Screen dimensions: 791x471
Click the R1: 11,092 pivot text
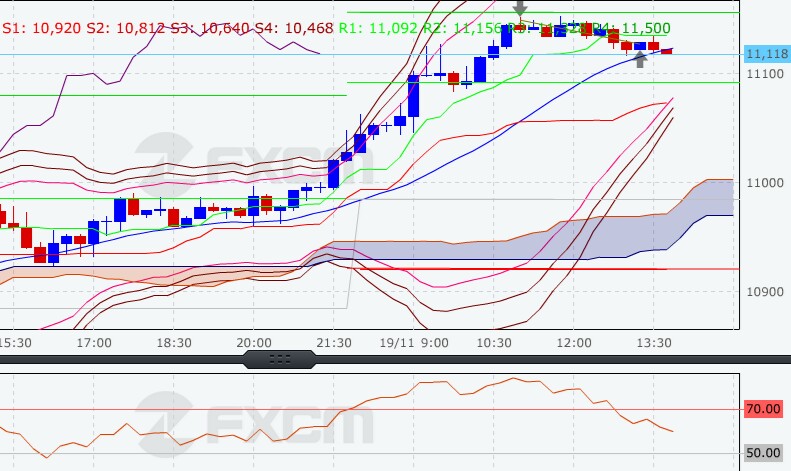[378, 28]
